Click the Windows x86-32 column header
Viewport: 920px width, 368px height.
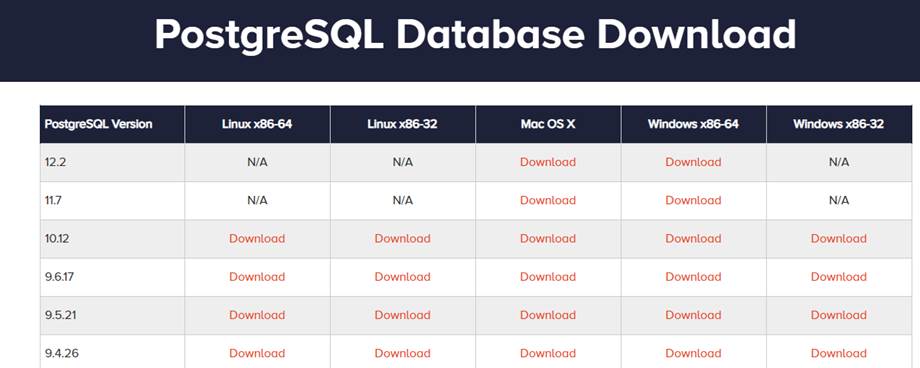click(839, 124)
